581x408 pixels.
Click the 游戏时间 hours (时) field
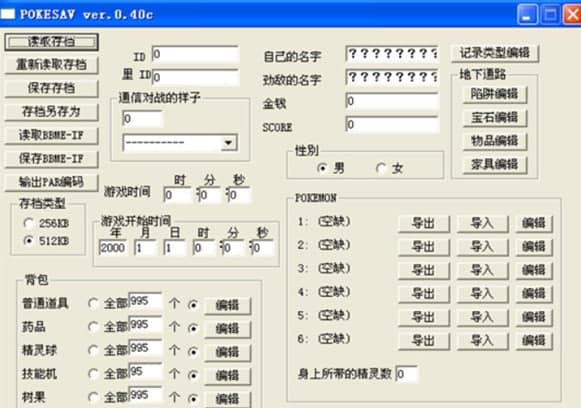[178, 195]
